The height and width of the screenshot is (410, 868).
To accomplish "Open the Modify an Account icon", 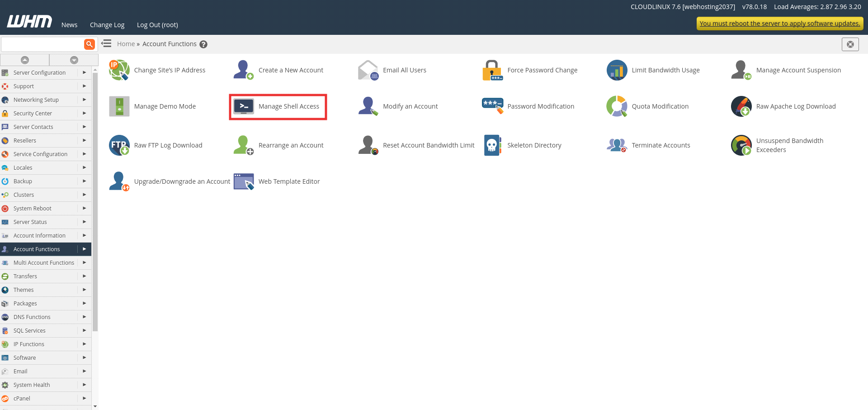I will tap(368, 106).
